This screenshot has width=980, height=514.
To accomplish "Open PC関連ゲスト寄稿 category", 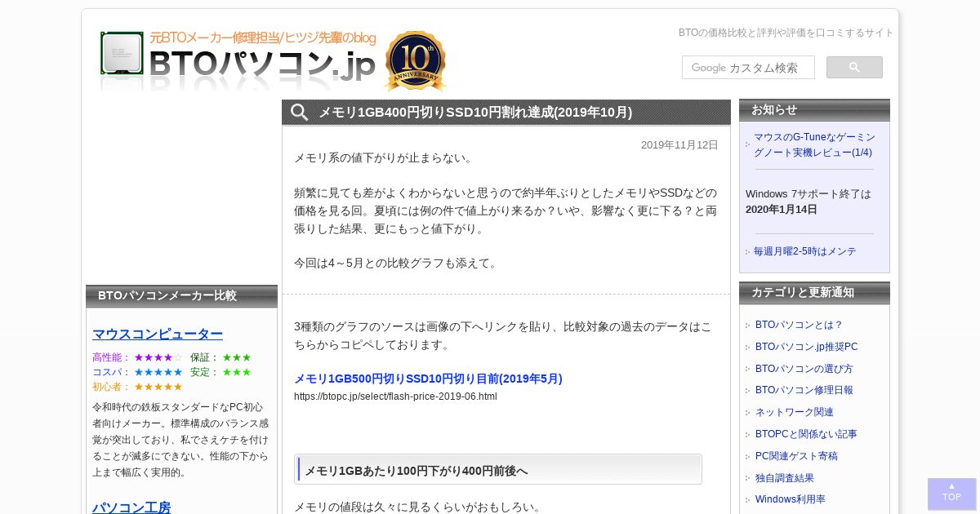I will coord(796,456).
